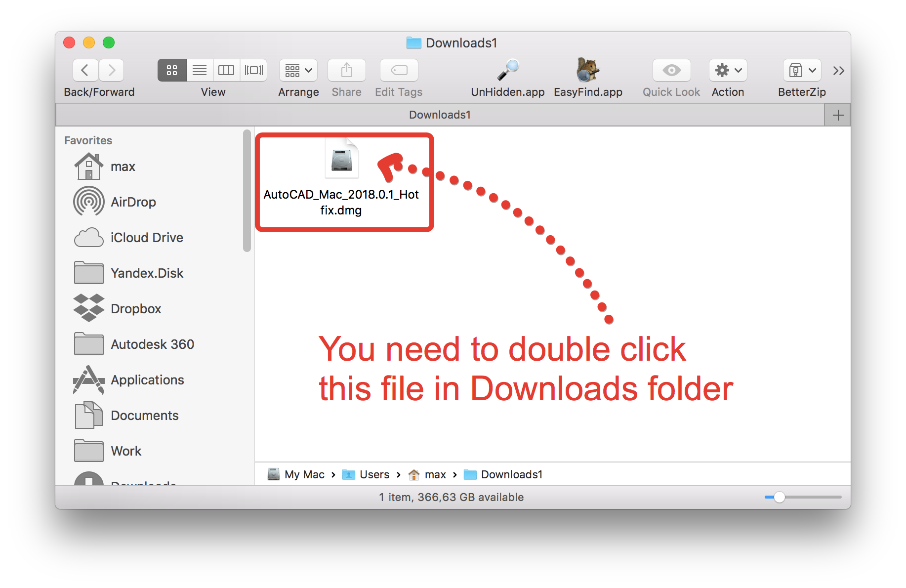Click the status bar item count text
Viewport: 906px width, 588px height.
pos(451,497)
